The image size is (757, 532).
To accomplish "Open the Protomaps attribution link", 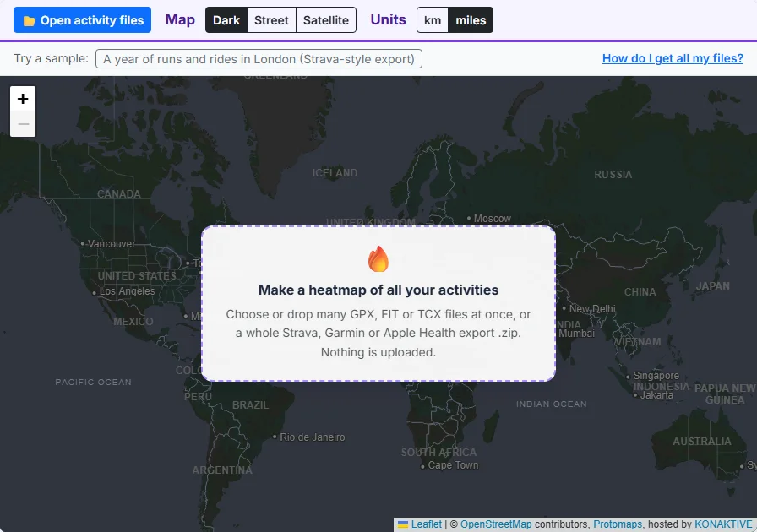I will pos(618,524).
